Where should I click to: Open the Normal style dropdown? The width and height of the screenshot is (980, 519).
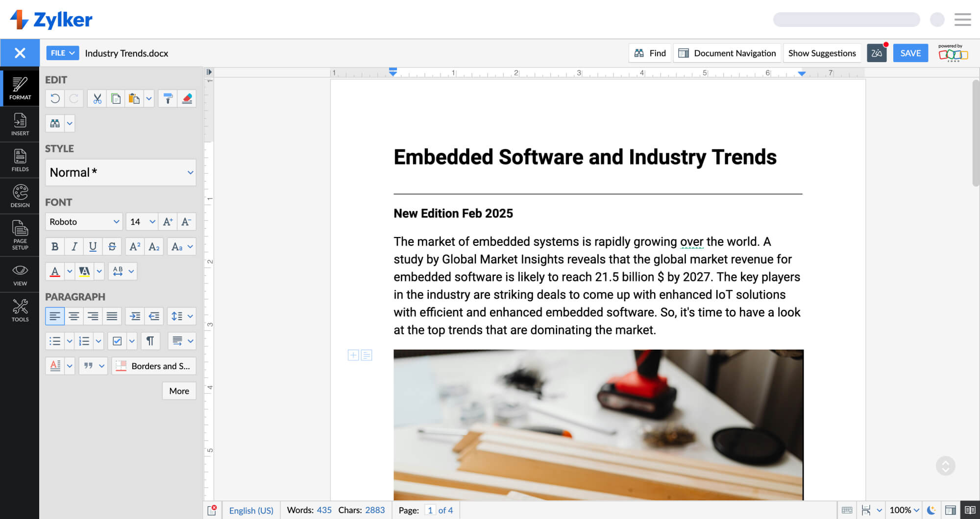point(121,172)
